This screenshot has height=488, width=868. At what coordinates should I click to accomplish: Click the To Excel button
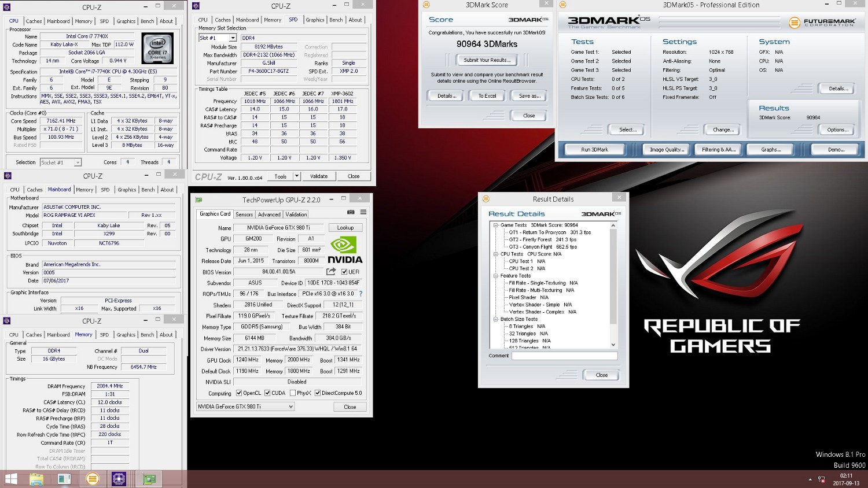[487, 96]
